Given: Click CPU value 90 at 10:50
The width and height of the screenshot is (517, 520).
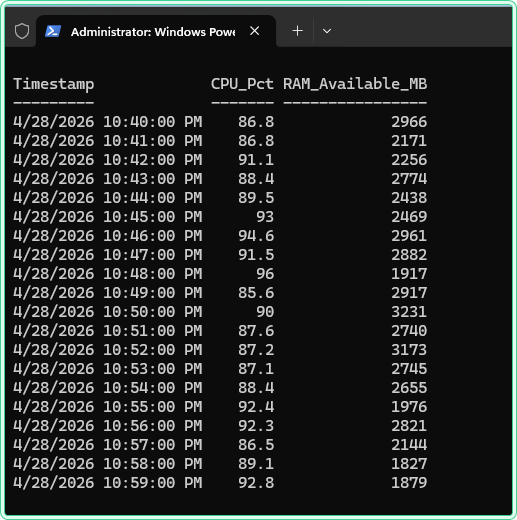Looking at the screenshot, I should pos(265,312).
